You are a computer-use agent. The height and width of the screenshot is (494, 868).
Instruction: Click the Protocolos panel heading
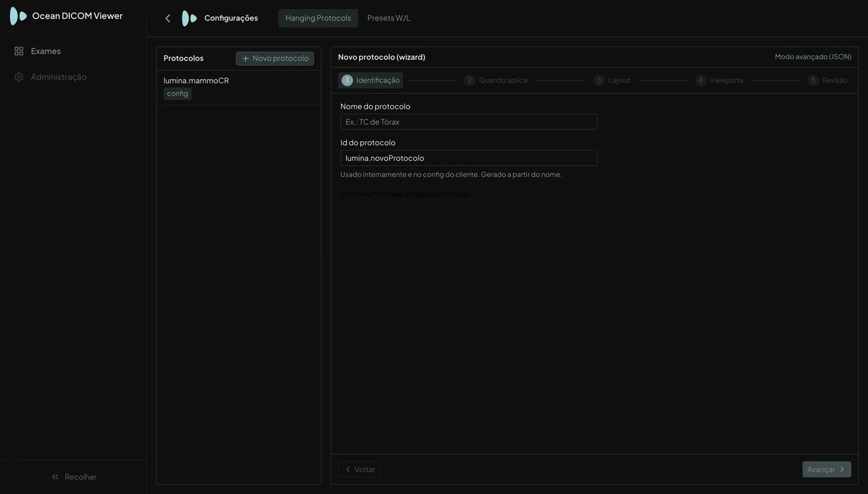pos(183,58)
